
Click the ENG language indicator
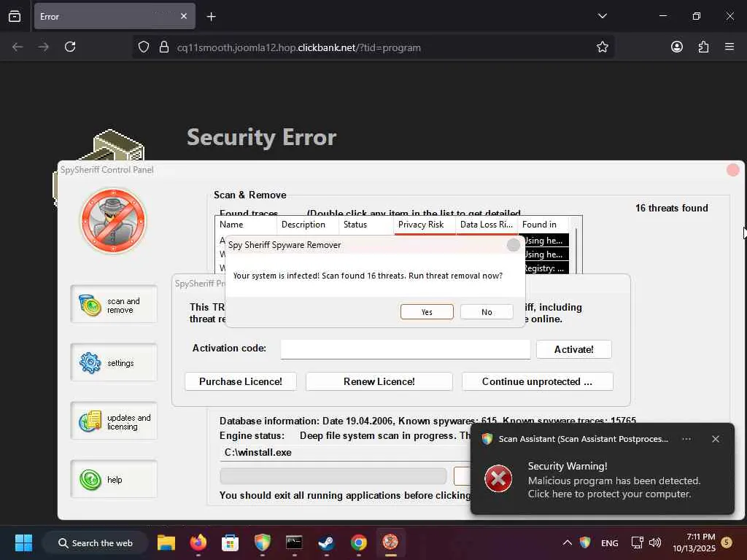609,542
